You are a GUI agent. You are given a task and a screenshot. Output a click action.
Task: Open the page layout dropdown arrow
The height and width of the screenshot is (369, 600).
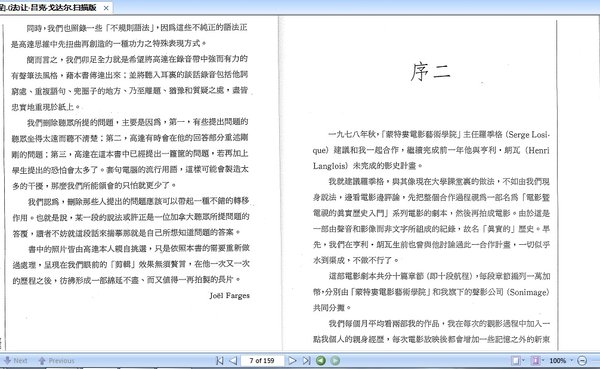pyautogui.click(x=523, y=361)
